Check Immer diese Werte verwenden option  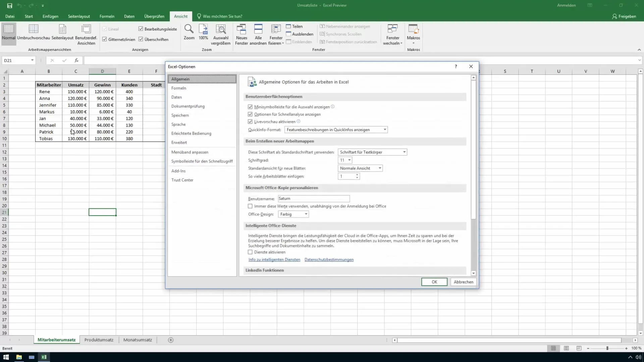point(250,206)
